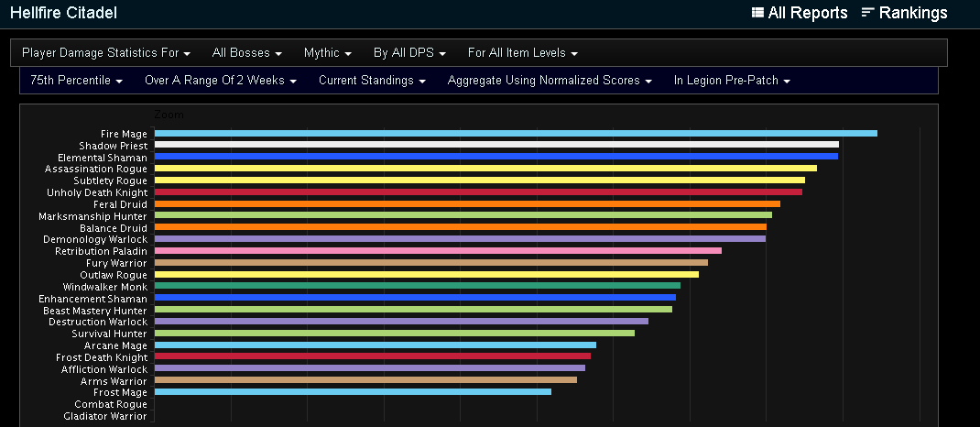
Task: Select the Frost Mage bar
Action: point(353,392)
